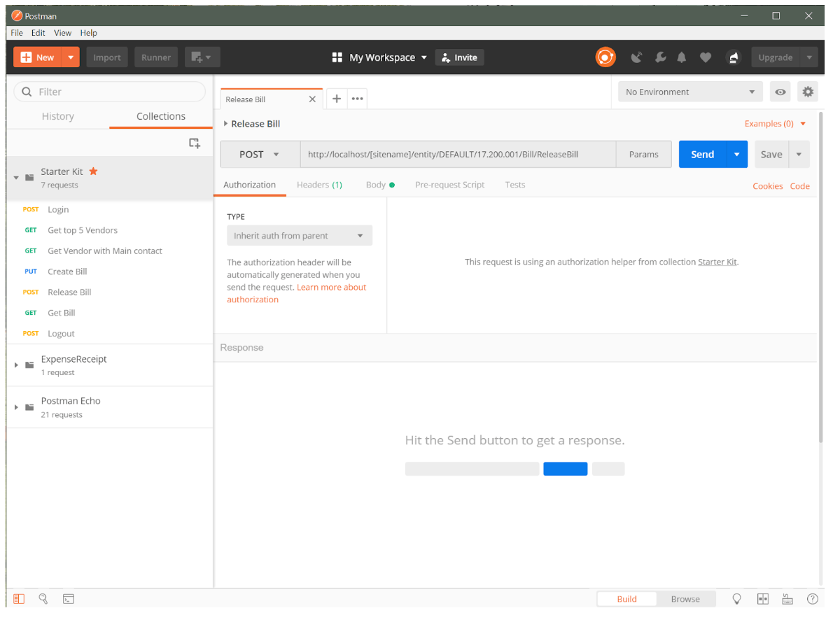840x627 pixels.
Task: Switch to Browse mode
Action: tap(686, 599)
